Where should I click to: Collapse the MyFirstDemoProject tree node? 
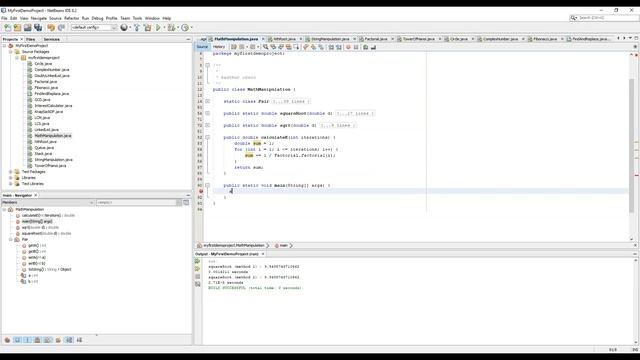4,46
